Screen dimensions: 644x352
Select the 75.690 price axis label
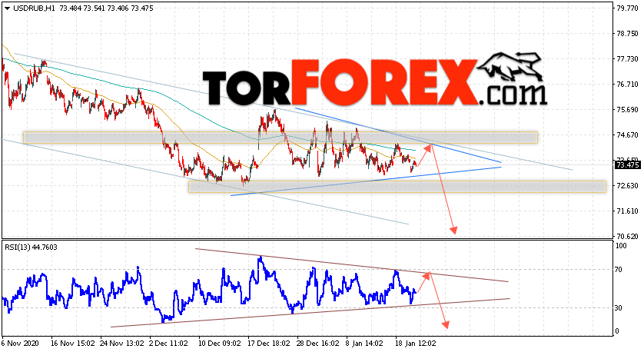[x=627, y=110]
